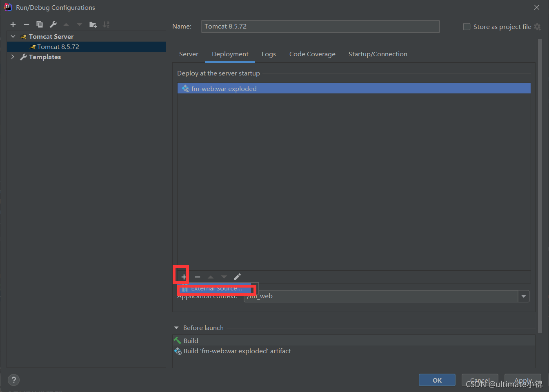Add a new run configuration

13,24
